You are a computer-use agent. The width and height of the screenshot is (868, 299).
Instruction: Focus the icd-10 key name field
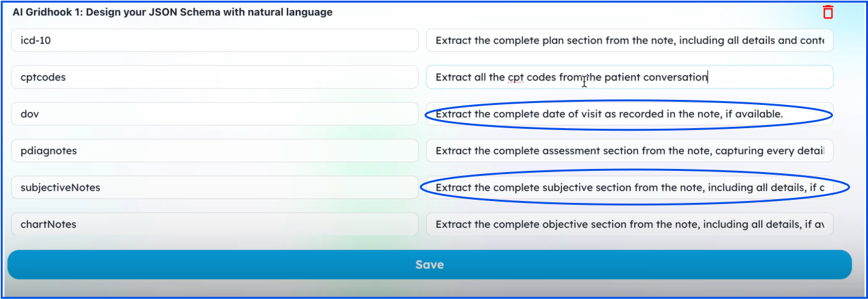tap(214, 40)
